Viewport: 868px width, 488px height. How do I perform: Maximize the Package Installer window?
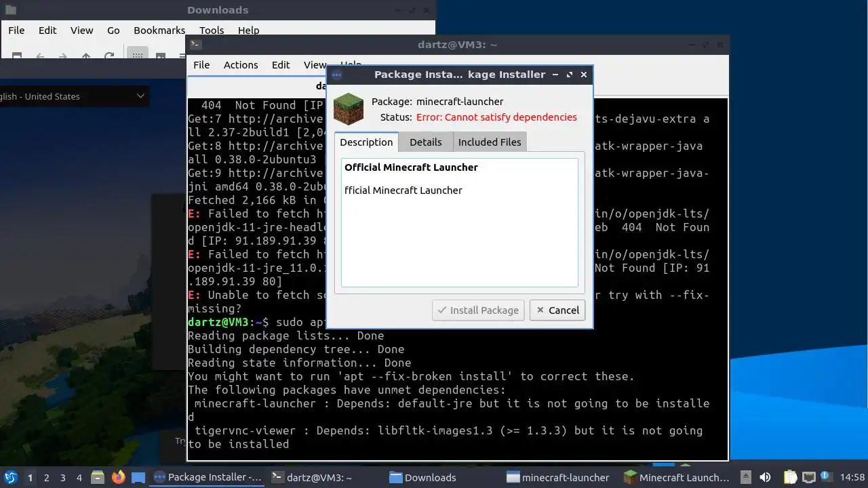coord(570,75)
